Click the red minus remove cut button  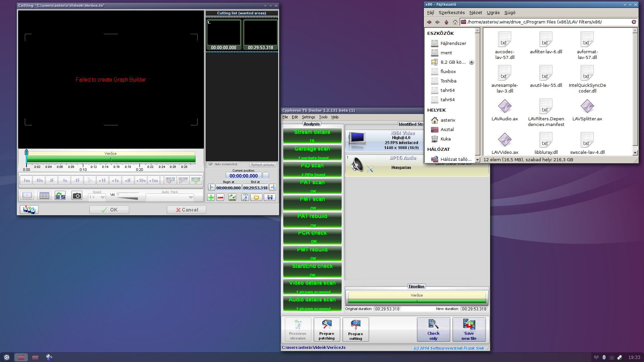pos(220,197)
